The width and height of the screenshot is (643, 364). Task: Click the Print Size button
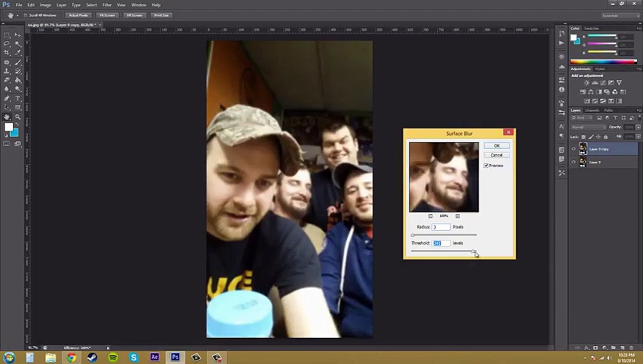[161, 15]
